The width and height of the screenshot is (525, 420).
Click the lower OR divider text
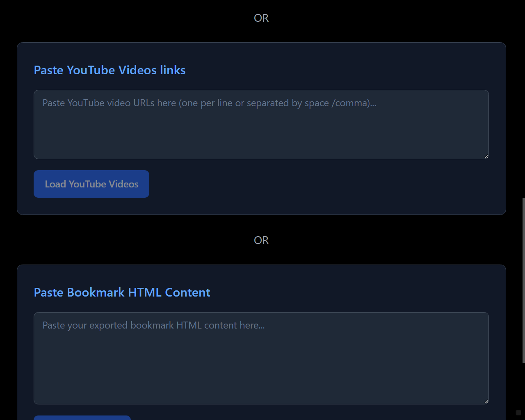[261, 240]
